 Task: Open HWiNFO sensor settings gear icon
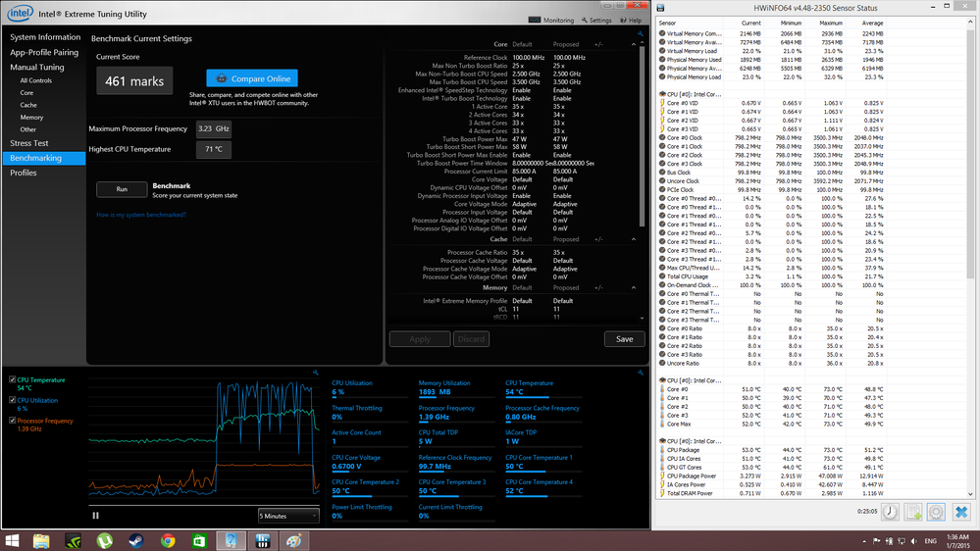[x=936, y=512]
